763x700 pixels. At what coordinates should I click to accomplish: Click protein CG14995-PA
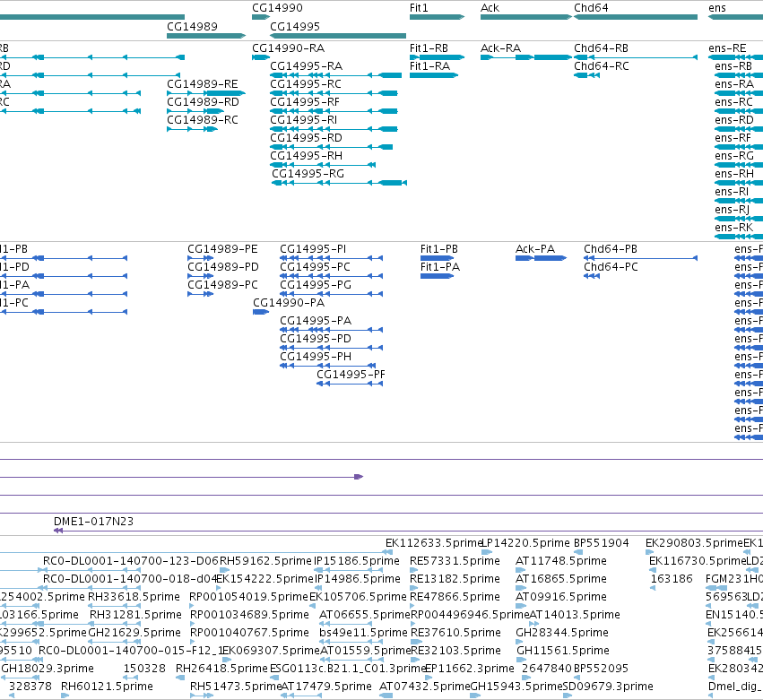332,330
